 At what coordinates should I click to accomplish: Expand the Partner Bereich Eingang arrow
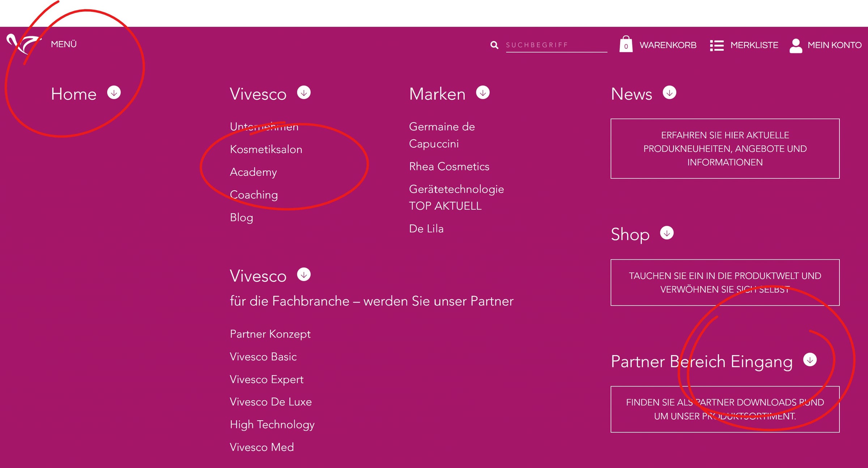point(810,360)
